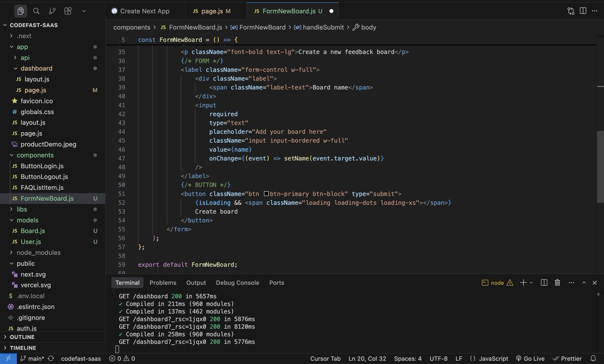Click the Open Changes compare icon in the editor toolbar
This screenshot has width=604, height=364.
pos(571,11)
